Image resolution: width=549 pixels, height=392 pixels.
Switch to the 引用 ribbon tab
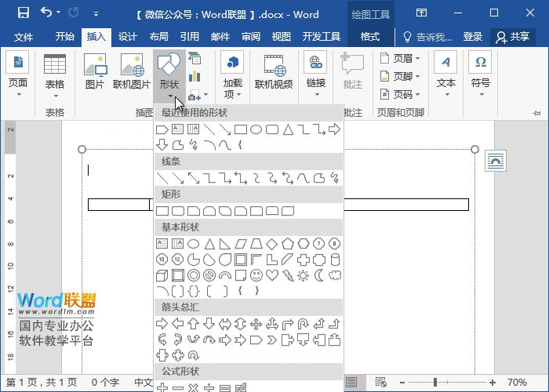[x=190, y=37]
